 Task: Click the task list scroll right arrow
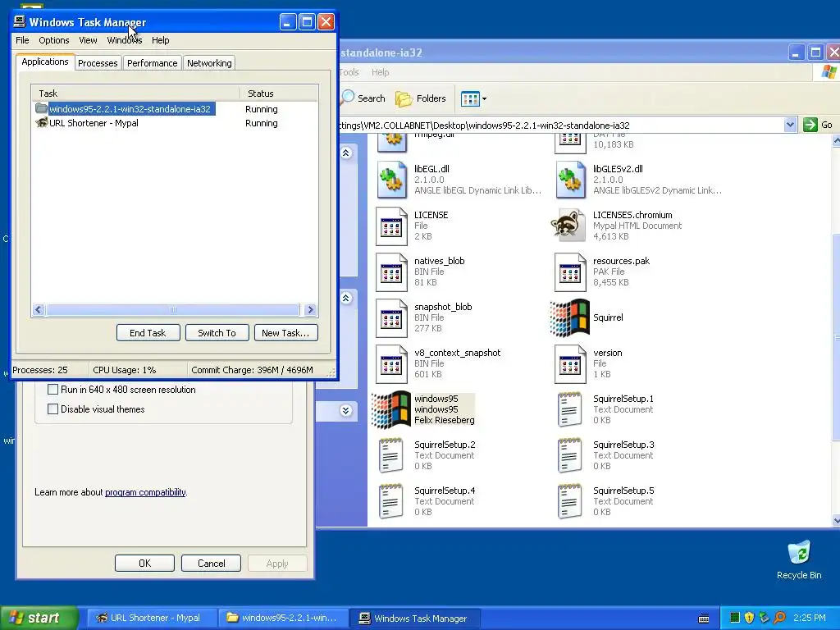pyautogui.click(x=310, y=309)
